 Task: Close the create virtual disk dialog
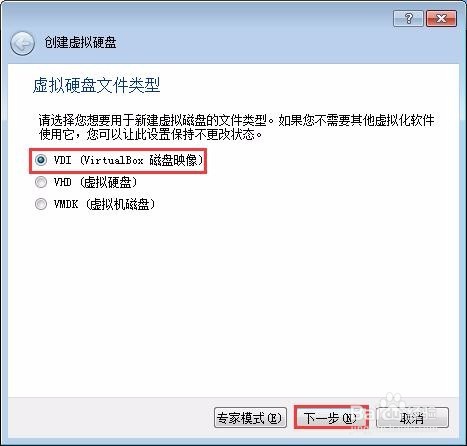click(441, 18)
